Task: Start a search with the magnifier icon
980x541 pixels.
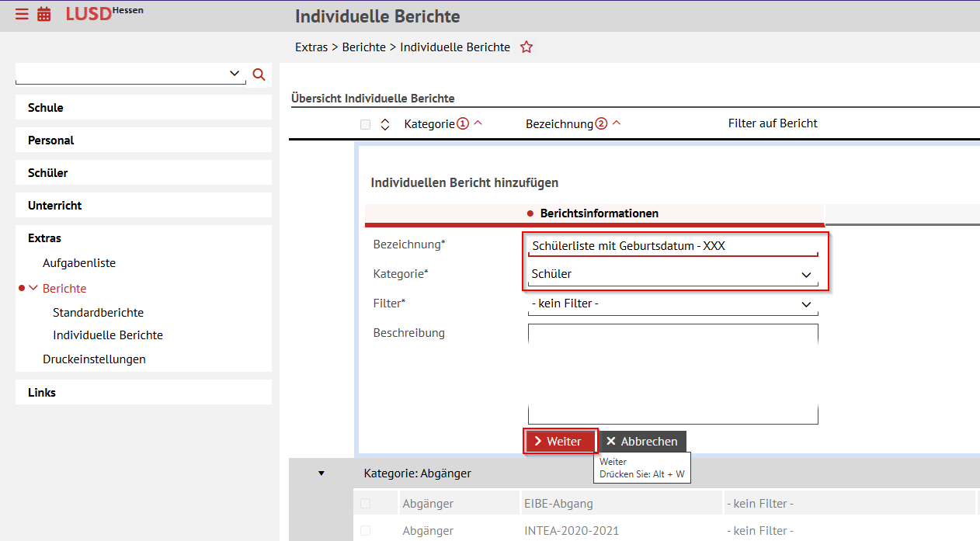Action: click(259, 75)
